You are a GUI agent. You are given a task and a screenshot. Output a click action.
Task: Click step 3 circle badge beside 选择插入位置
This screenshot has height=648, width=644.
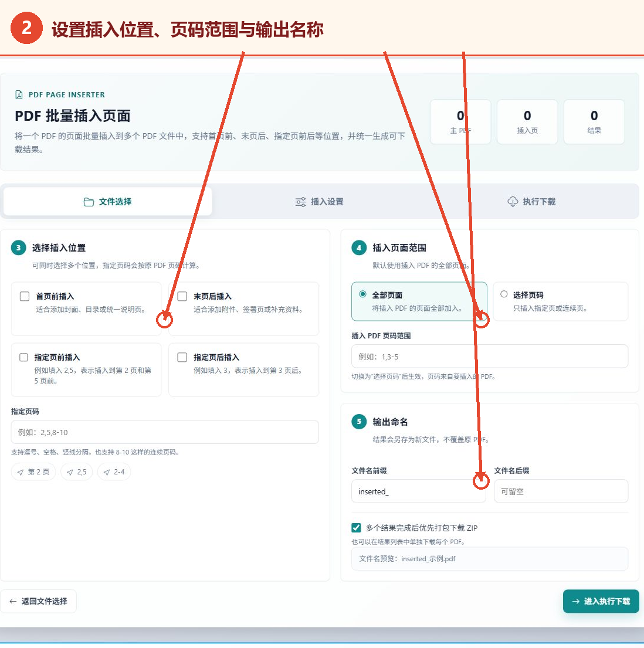[18, 247]
